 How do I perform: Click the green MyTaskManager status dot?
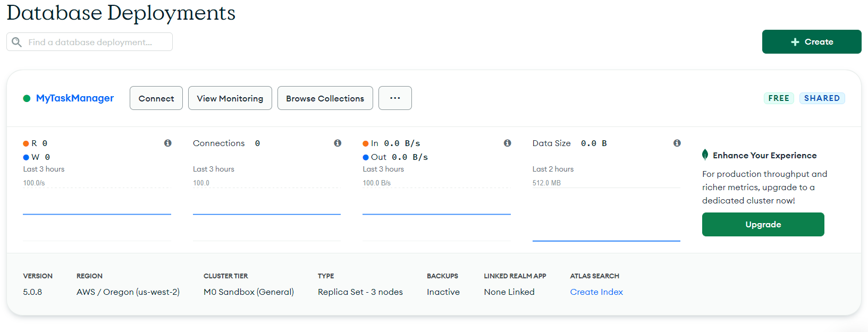(27, 98)
